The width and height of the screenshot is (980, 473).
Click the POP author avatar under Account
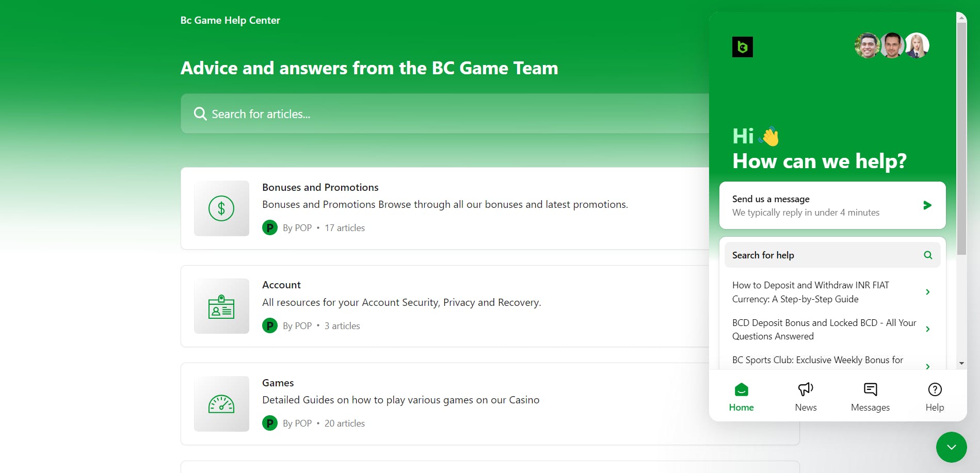pos(270,325)
